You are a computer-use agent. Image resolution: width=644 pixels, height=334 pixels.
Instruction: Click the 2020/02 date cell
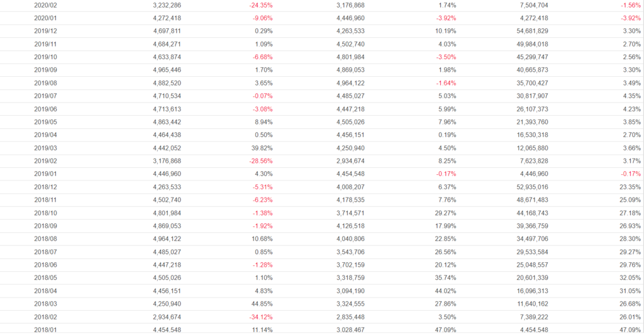(x=45, y=5)
